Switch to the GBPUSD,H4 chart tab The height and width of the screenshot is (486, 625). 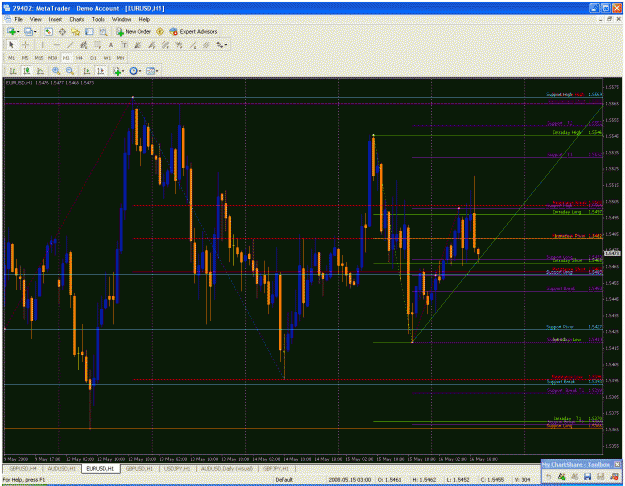pos(23,468)
